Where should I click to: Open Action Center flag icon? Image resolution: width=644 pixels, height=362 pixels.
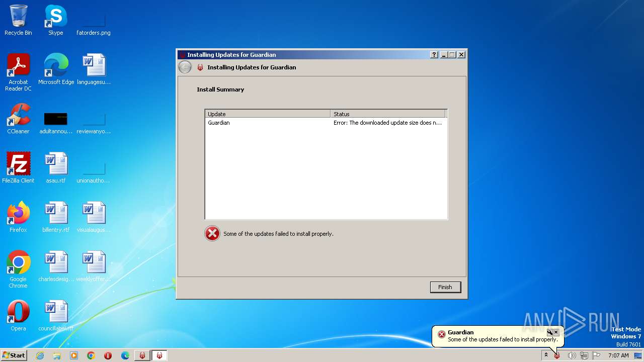[596, 355]
